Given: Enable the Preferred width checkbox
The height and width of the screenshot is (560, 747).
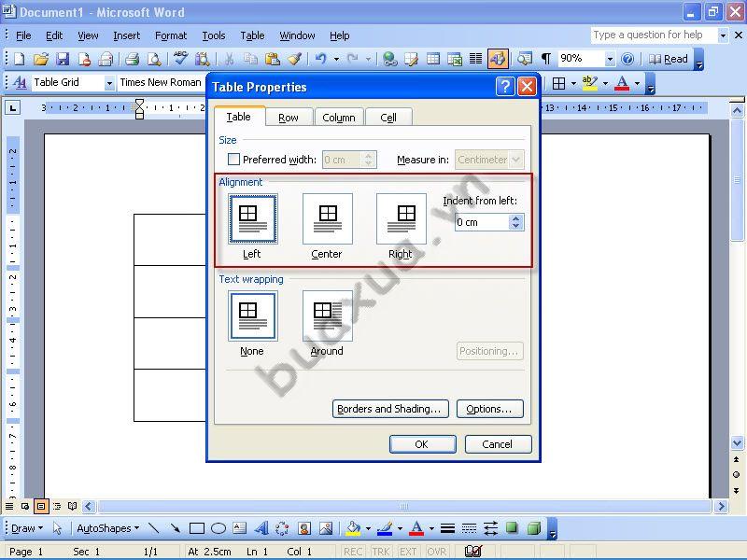Looking at the screenshot, I should [x=233, y=159].
